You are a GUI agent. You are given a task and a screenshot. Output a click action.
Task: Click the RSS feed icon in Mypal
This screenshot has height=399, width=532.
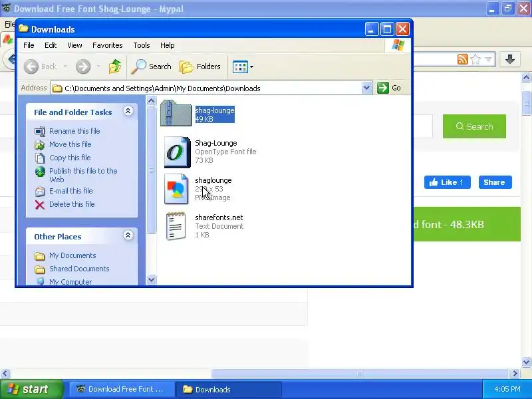463,59
